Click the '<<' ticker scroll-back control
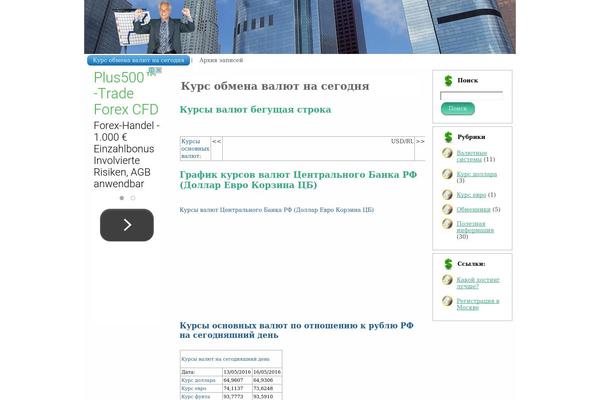Image resolution: width=600 pixels, height=400 pixels. (x=217, y=141)
